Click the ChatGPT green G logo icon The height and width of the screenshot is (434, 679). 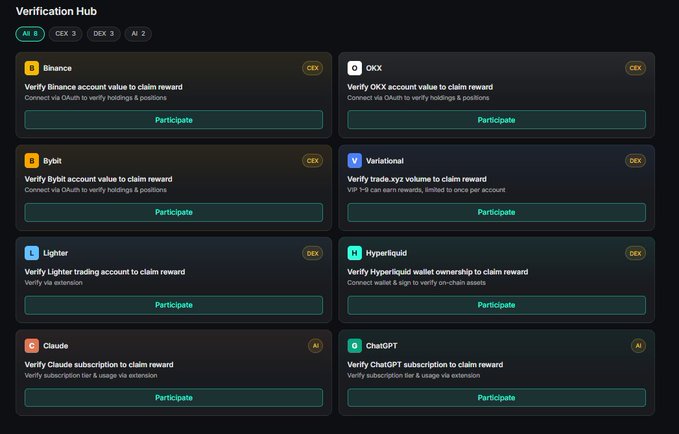click(354, 346)
